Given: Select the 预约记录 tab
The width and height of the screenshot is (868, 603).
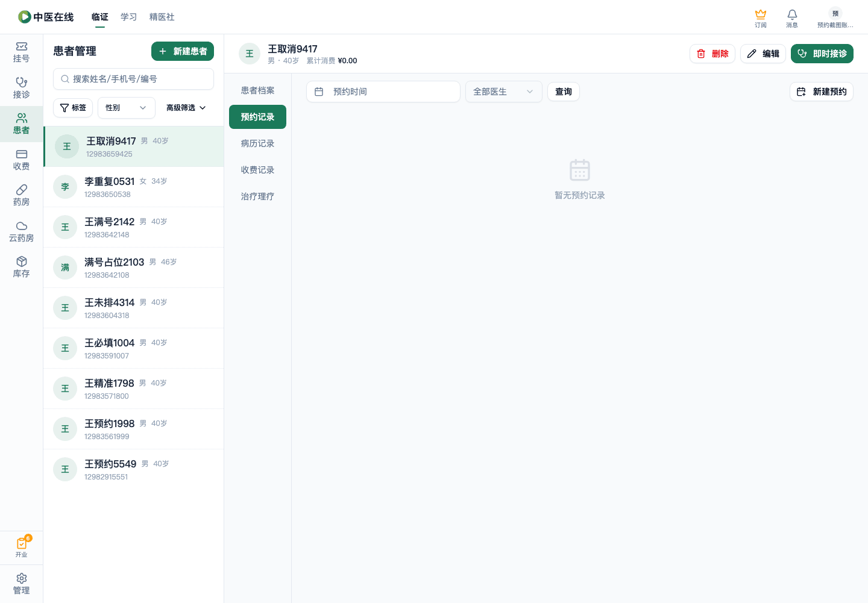Looking at the screenshot, I should coord(257,117).
